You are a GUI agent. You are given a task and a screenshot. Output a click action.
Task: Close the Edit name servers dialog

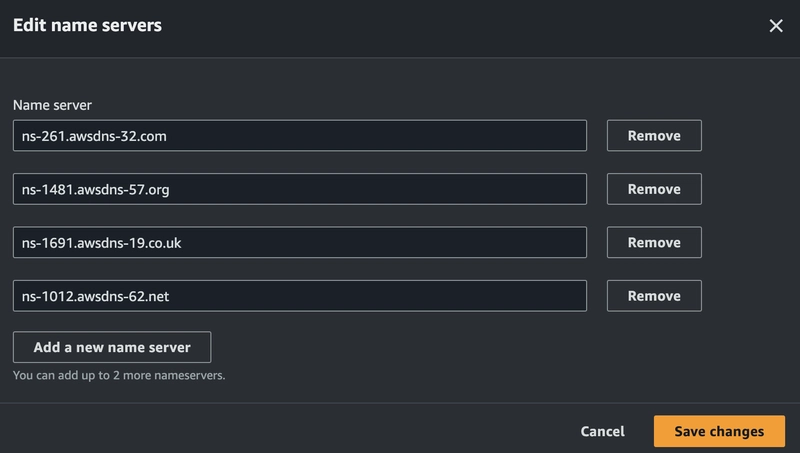click(776, 26)
